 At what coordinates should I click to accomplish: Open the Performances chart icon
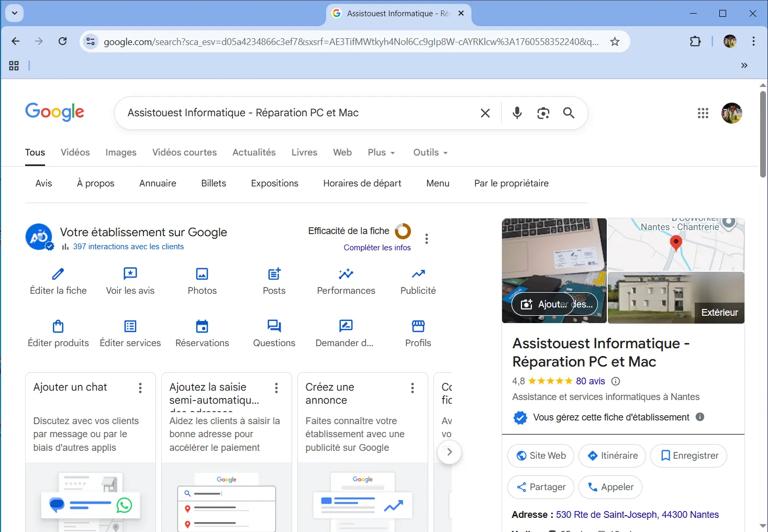click(x=346, y=274)
